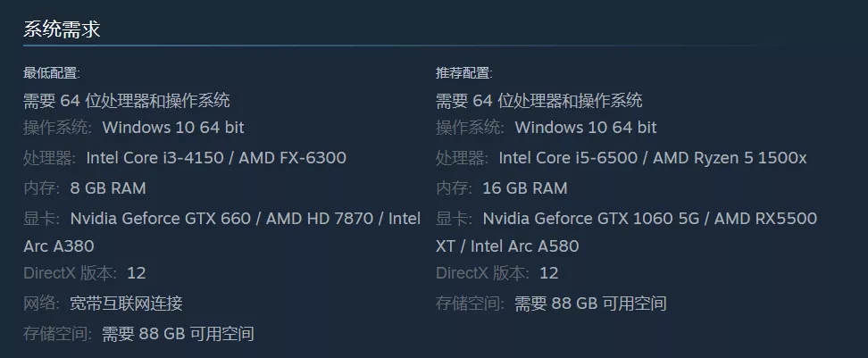868x358 pixels.
Task: Click the 8 GB RAM value
Action: tap(108, 188)
